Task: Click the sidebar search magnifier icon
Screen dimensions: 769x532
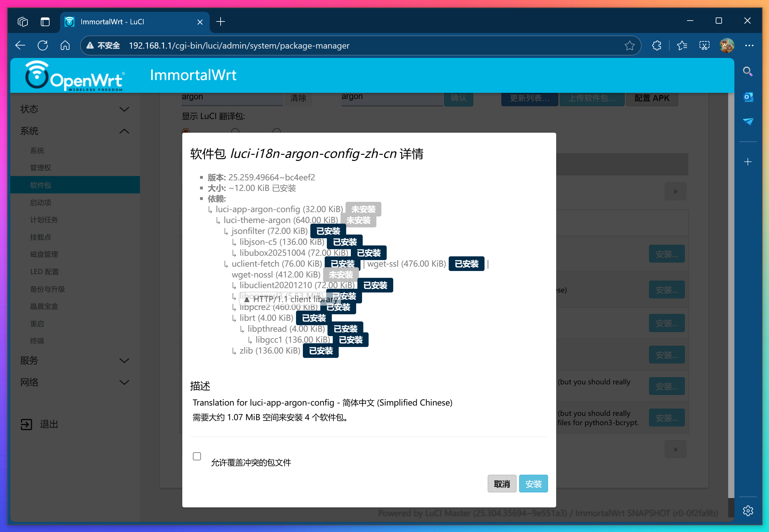Action: point(748,71)
